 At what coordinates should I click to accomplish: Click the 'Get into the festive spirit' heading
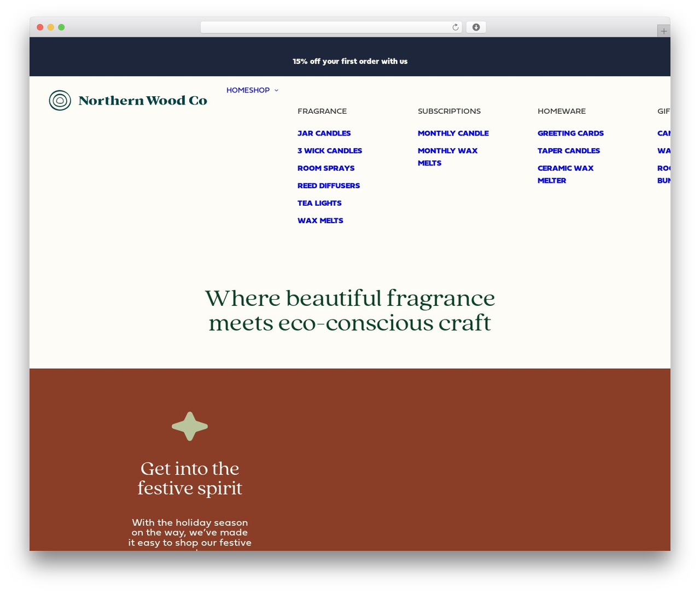(x=190, y=478)
